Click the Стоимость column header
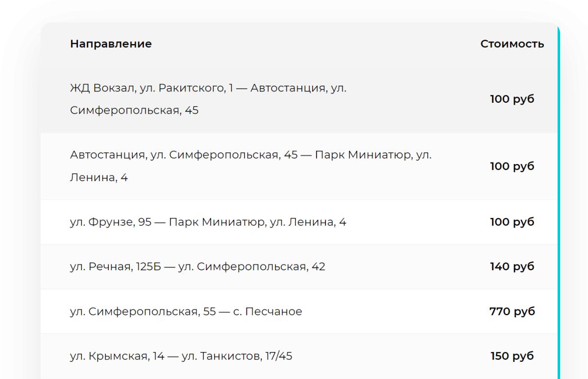Viewport: 588px width, 379px height. coord(512,44)
